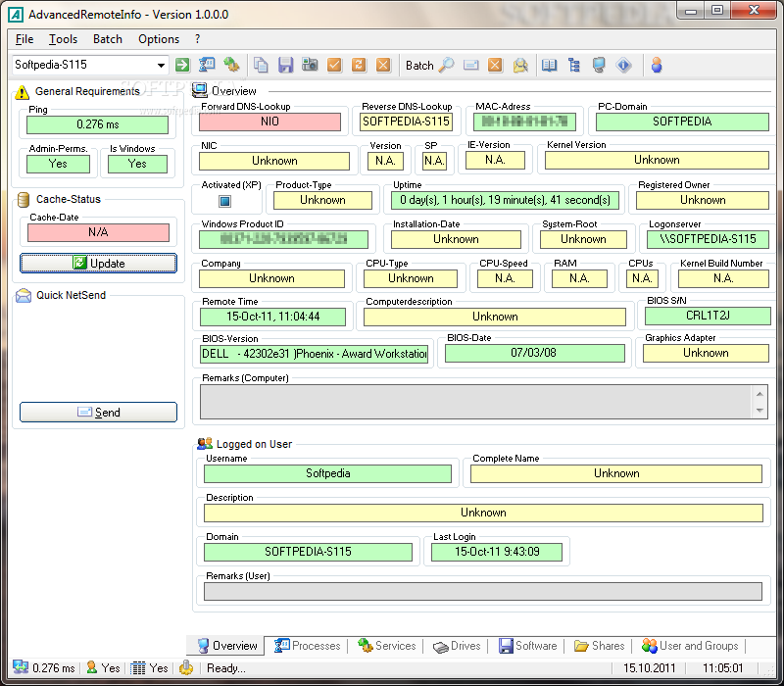784x686 pixels.
Task: Click the copy documents toolbar icon
Action: pyautogui.click(x=261, y=65)
